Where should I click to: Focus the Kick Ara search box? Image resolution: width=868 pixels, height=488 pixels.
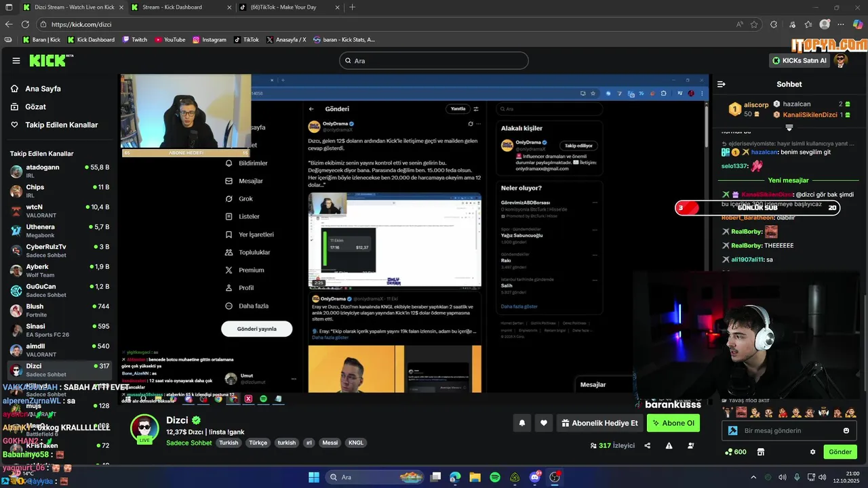[x=433, y=60]
